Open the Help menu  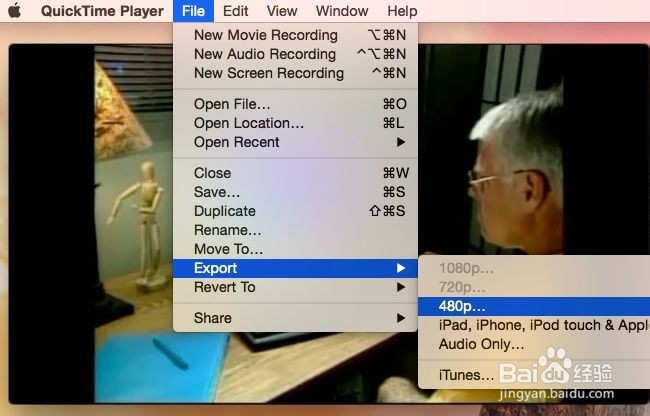pyautogui.click(x=402, y=11)
